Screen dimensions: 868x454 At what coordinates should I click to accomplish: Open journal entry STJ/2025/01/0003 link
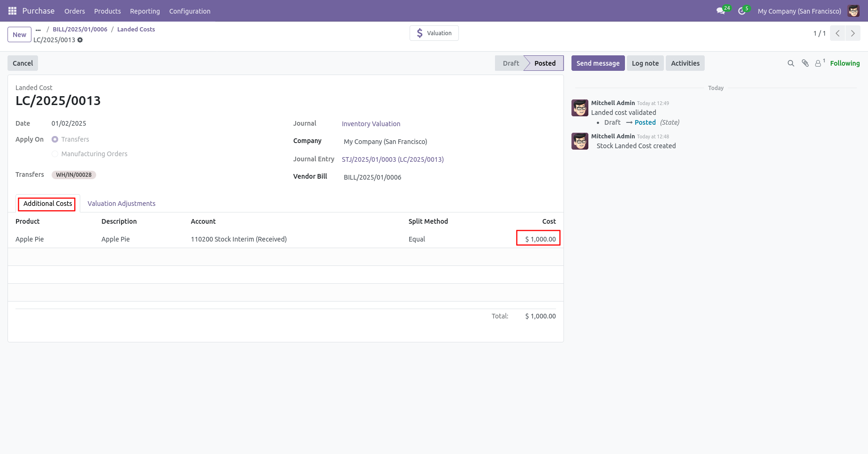[393, 159]
